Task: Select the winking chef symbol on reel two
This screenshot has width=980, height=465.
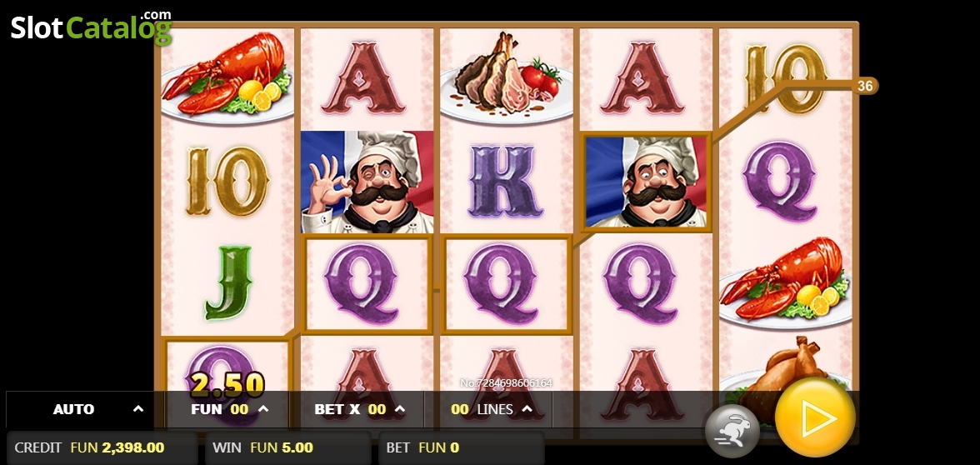Action: click(367, 182)
